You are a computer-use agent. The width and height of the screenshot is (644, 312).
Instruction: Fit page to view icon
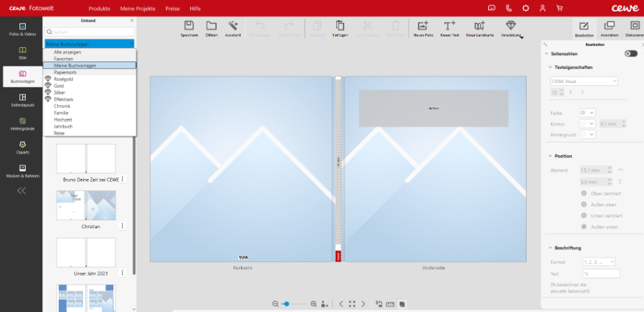pyautogui.click(x=352, y=304)
